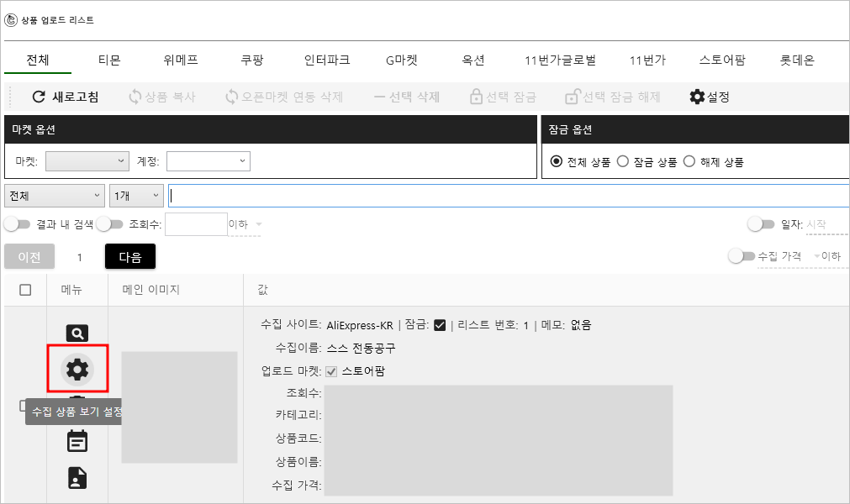850x504 pixels.
Task: Toggle 결과 내 검색 switch
Action: pyautogui.click(x=17, y=223)
